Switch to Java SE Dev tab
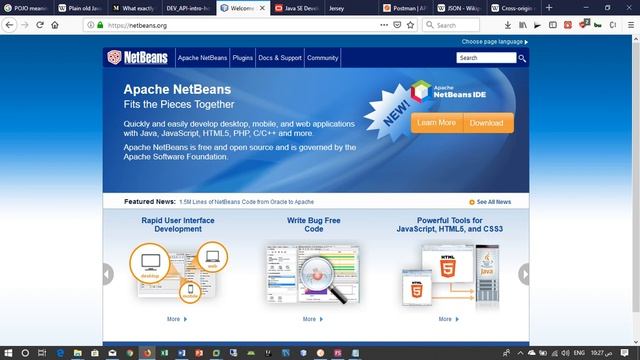 click(x=297, y=8)
